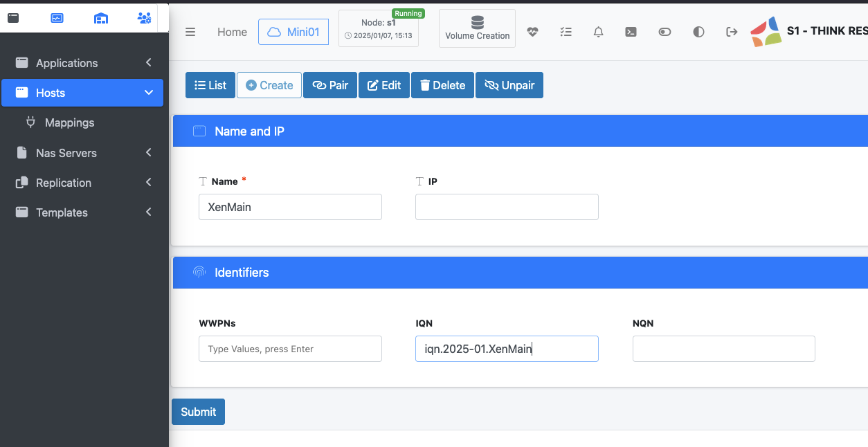The width and height of the screenshot is (868, 447).
Task: Select the users group icon in sidebar header
Action: click(x=144, y=18)
